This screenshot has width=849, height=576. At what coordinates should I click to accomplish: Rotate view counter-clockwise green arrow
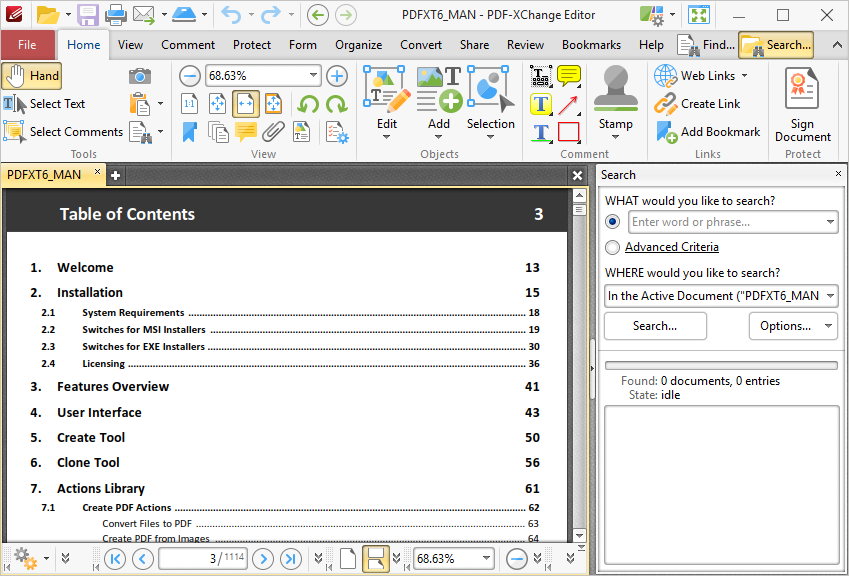(308, 104)
